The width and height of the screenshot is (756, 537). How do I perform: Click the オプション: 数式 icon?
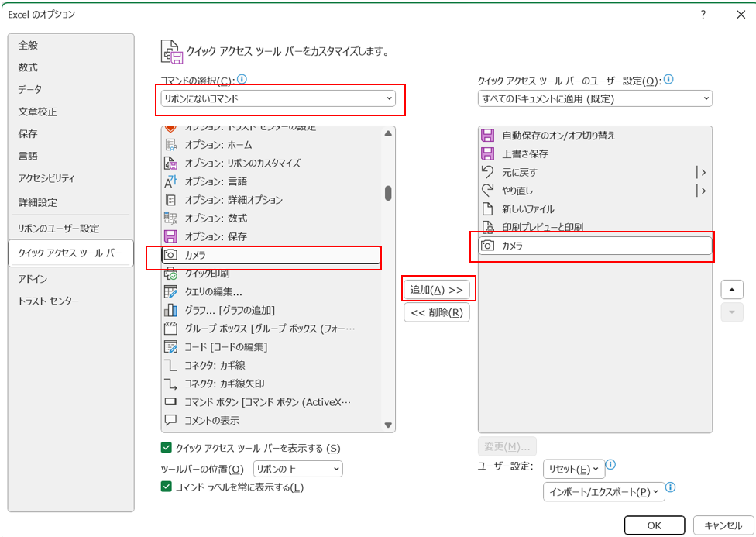coord(170,218)
